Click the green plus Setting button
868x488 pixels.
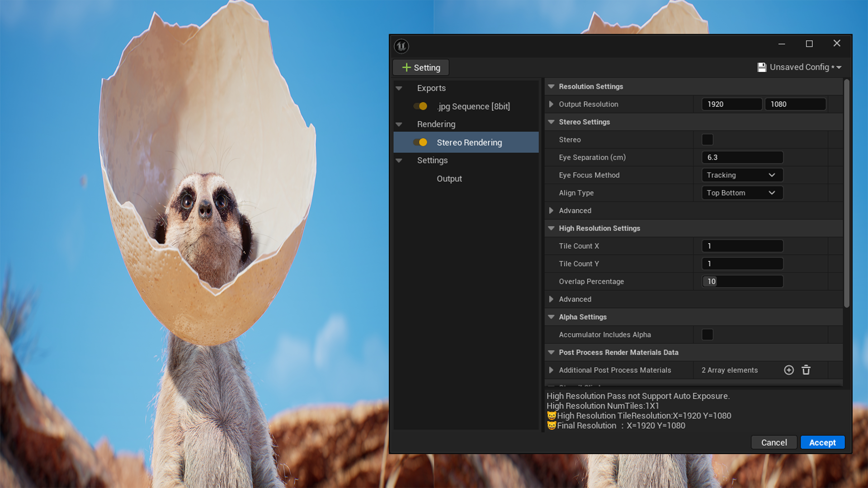(421, 68)
